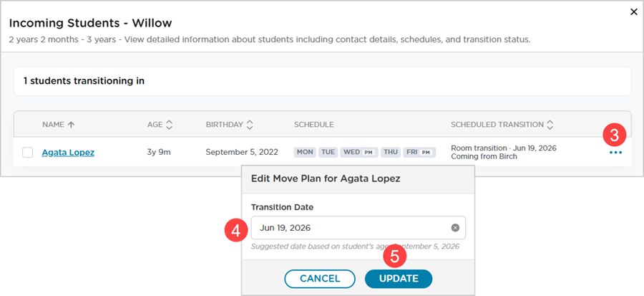This screenshot has height=296, width=644.
Task: Sort by BIRTHDAY using its sort arrows
Action: point(250,125)
